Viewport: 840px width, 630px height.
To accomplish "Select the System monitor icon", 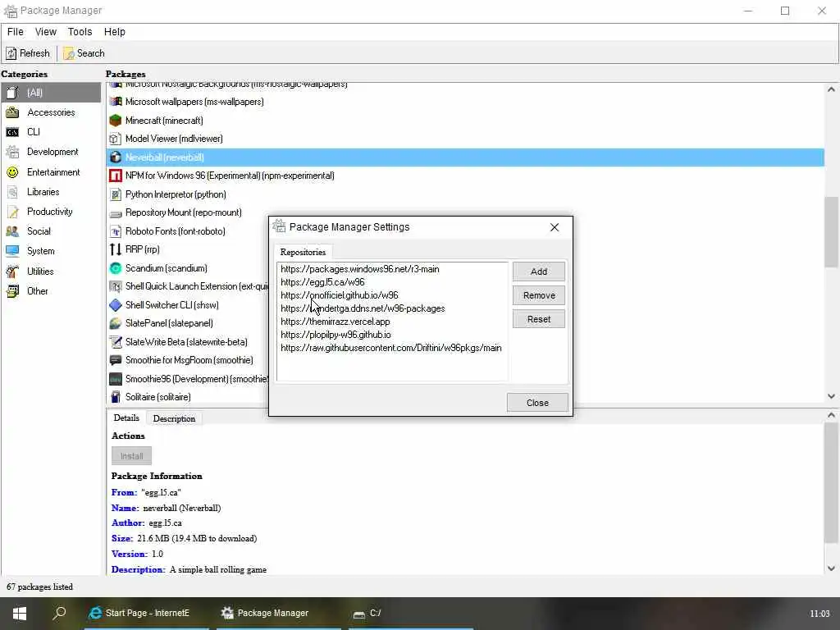I will point(12,251).
